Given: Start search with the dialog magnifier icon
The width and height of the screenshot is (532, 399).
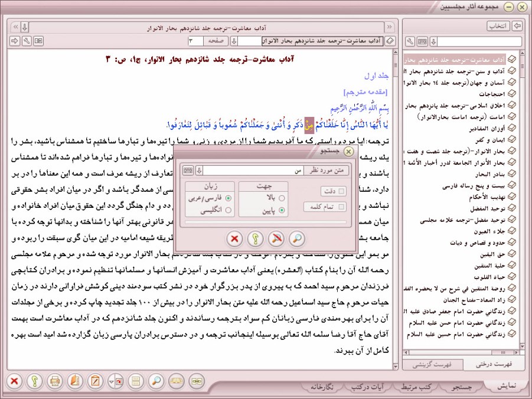Looking at the screenshot, I should tap(297, 238).
